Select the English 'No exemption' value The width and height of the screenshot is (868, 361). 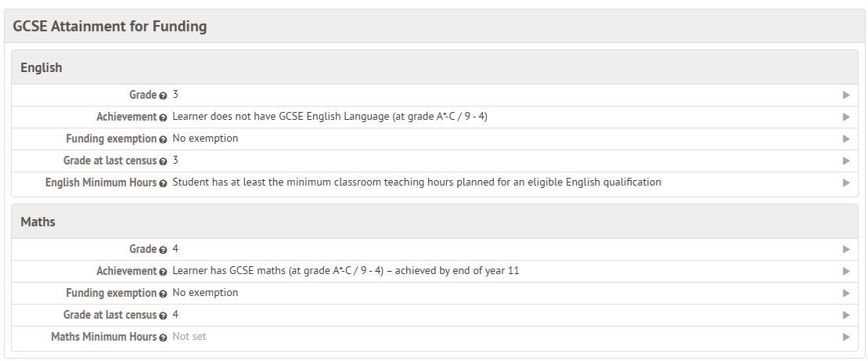pyautogui.click(x=205, y=139)
